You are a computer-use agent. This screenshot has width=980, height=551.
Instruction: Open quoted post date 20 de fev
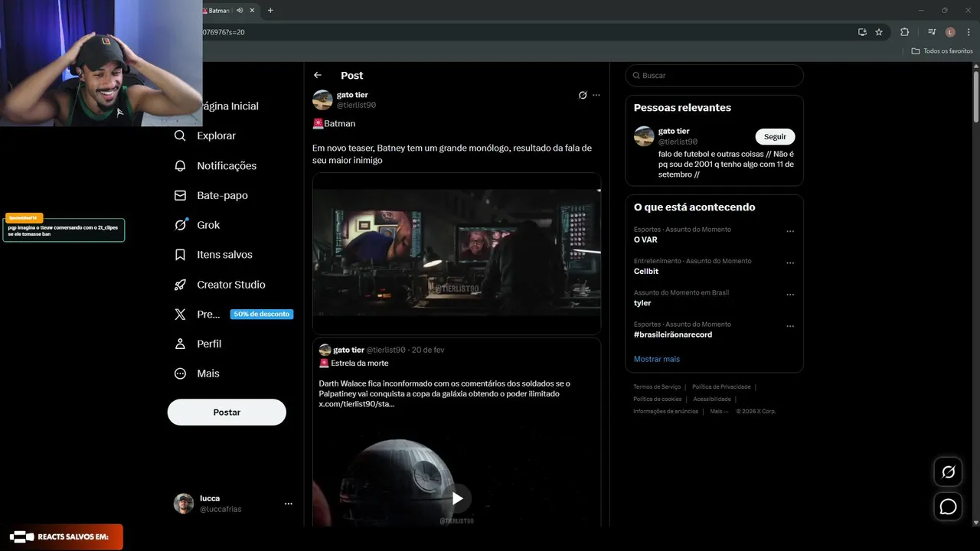(x=428, y=350)
